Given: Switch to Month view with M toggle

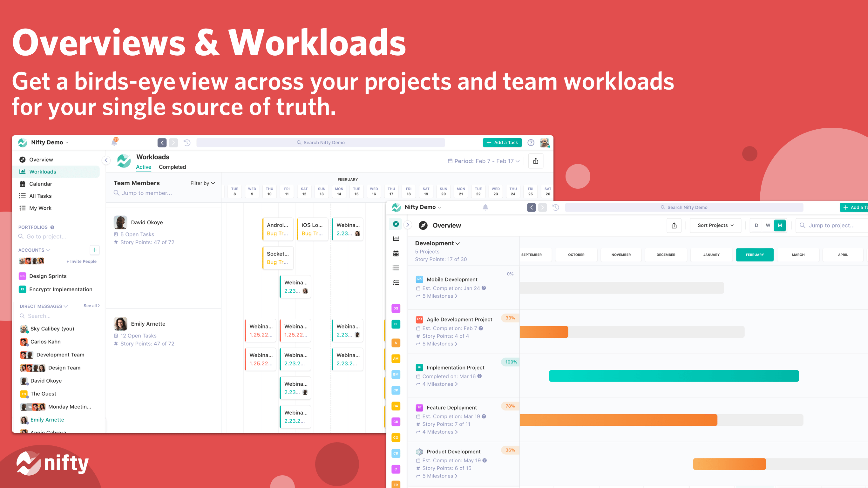Looking at the screenshot, I should 780,226.
